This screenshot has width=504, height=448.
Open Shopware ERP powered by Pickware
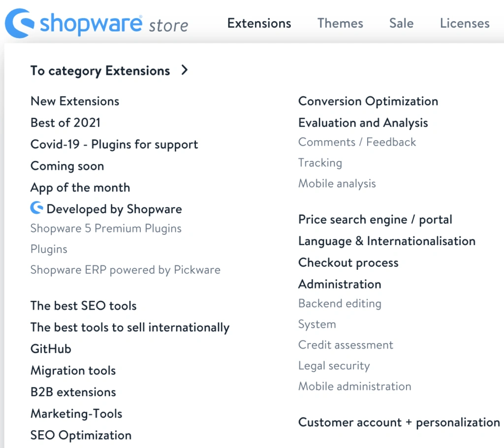(x=126, y=270)
